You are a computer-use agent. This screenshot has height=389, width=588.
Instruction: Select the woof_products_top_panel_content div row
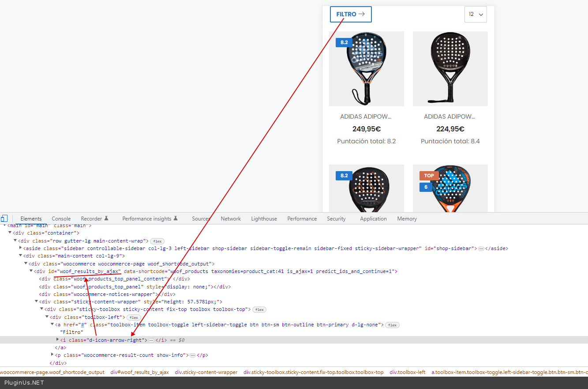pos(115,279)
